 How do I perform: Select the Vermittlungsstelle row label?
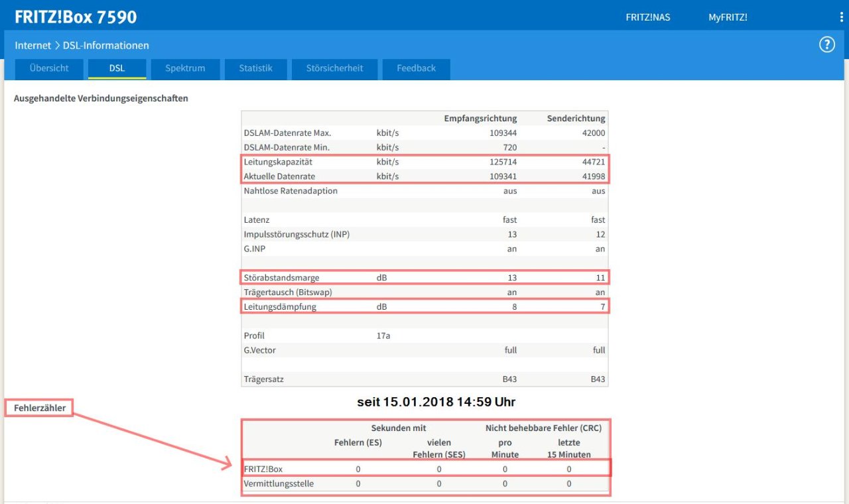click(279, 483)
